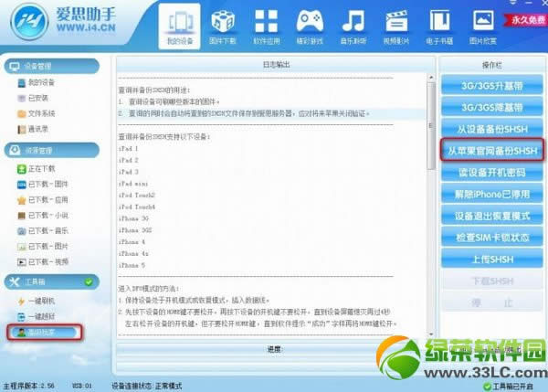The height and width of the screenshot is (392, 548).
Task: Click the "iPhone 4s" log line
Action: coord(133,253)
